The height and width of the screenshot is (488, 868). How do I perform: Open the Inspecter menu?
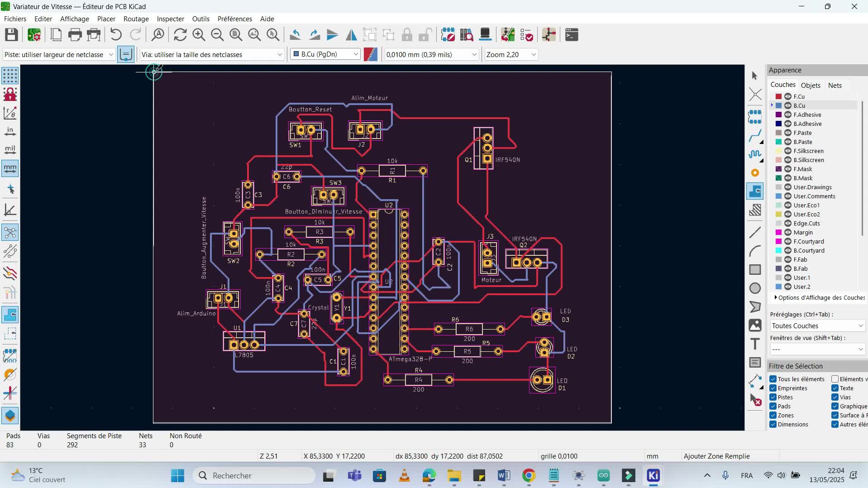[x=171, y=19]
